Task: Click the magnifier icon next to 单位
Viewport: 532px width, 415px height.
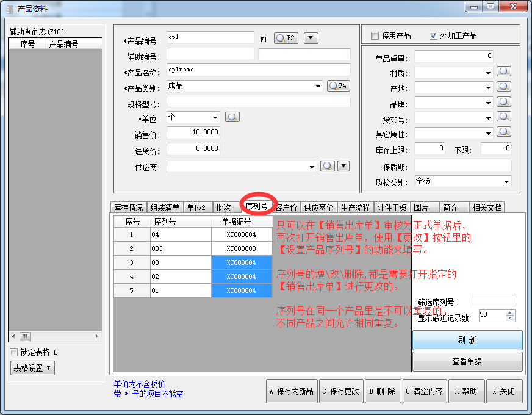Action: coord(232,117)
